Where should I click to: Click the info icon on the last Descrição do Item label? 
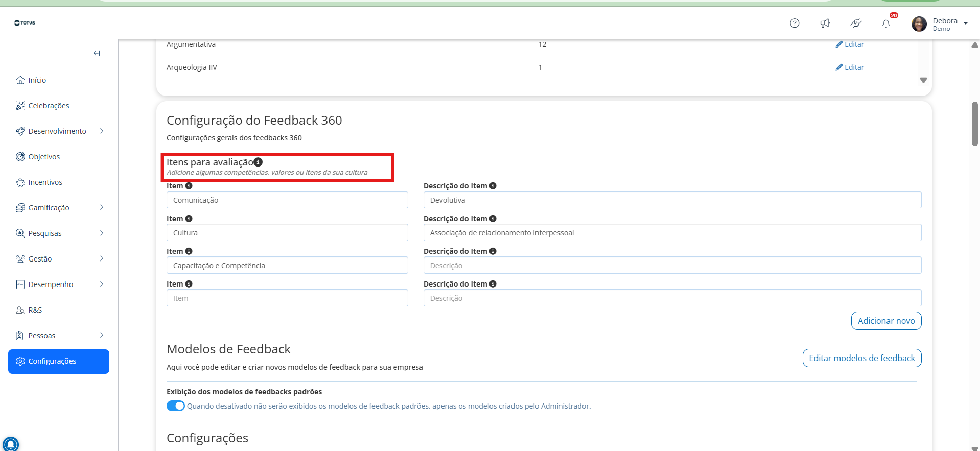coord(493,284)
